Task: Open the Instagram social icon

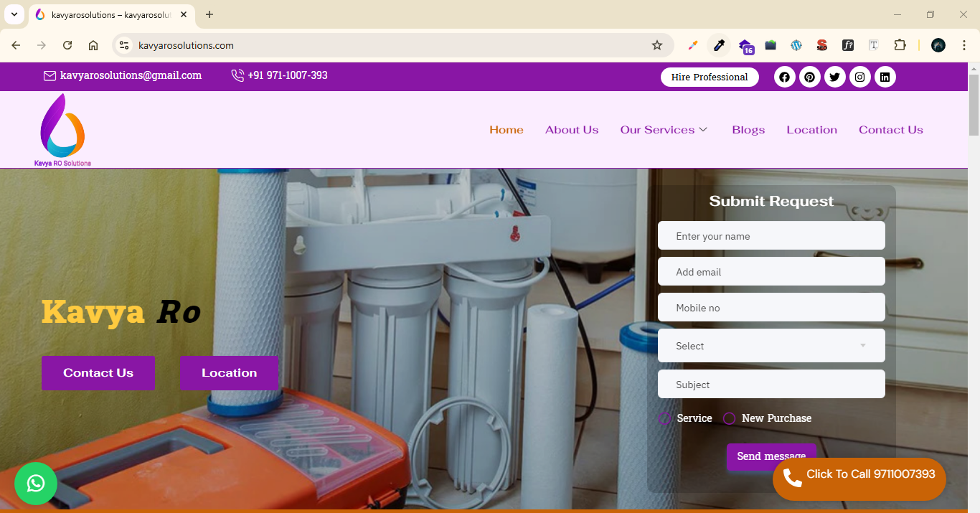Action: pos(860,77)
